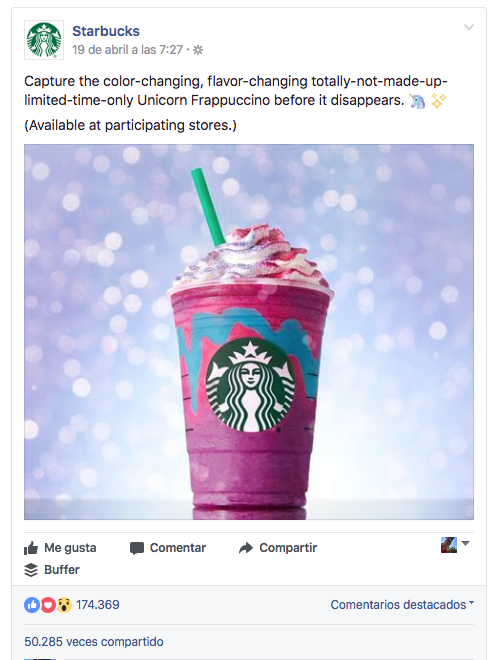Click the blue like reaction icon

pyautogui.click(x=32, y=605)
